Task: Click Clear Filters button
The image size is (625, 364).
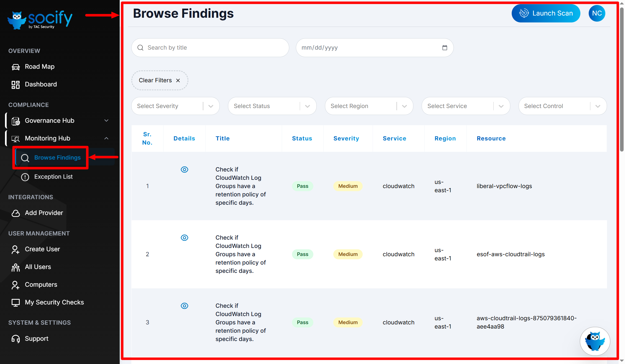Action: [159, 80]
